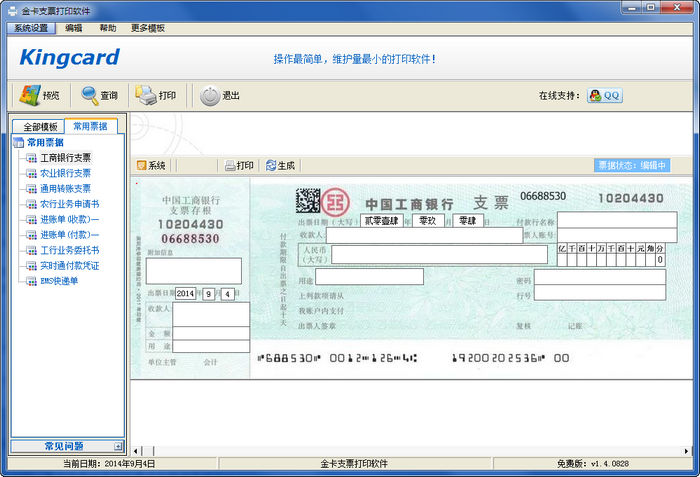Screen dimensions: 700x477
Task: Edit stub day field 4
Action: click(228, 294)
